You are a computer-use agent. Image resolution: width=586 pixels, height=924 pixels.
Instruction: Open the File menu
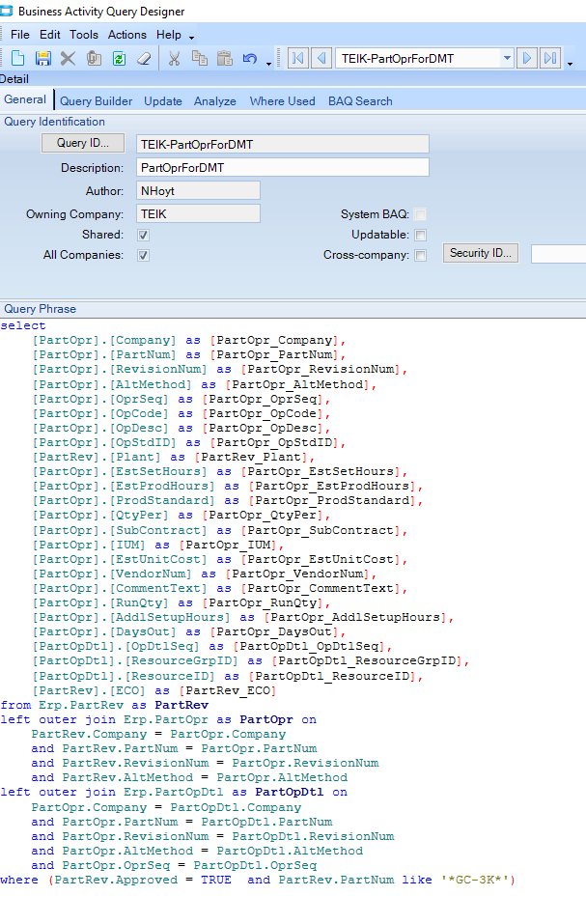[x=20, y=35]
